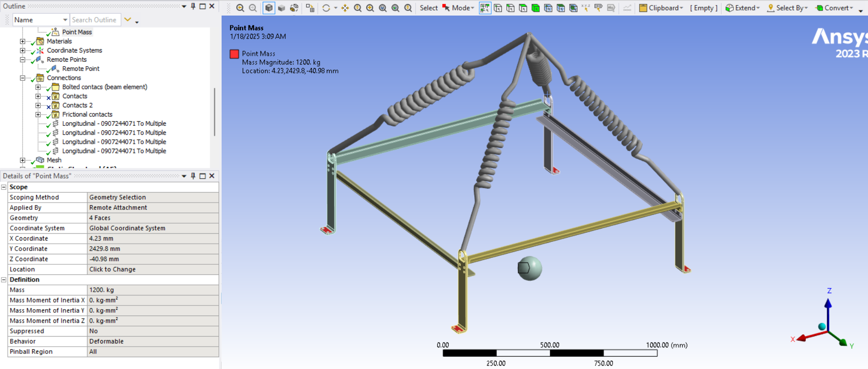Click the Coordinate Systems triad icon

(40, 50)
